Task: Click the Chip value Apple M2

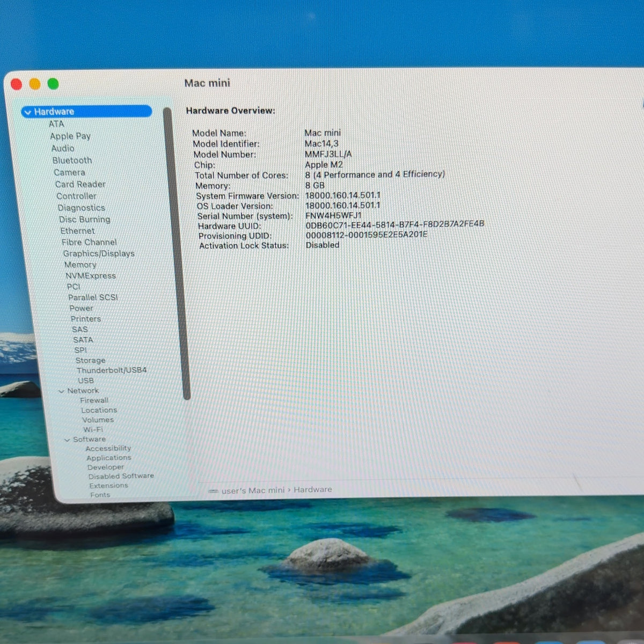Action: [324, 165]
